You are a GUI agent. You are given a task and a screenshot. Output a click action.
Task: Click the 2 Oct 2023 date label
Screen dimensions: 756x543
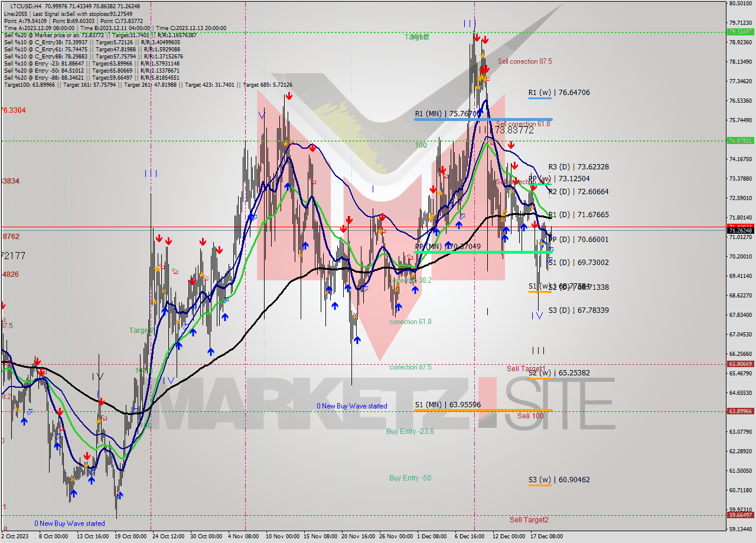(15, 537)
